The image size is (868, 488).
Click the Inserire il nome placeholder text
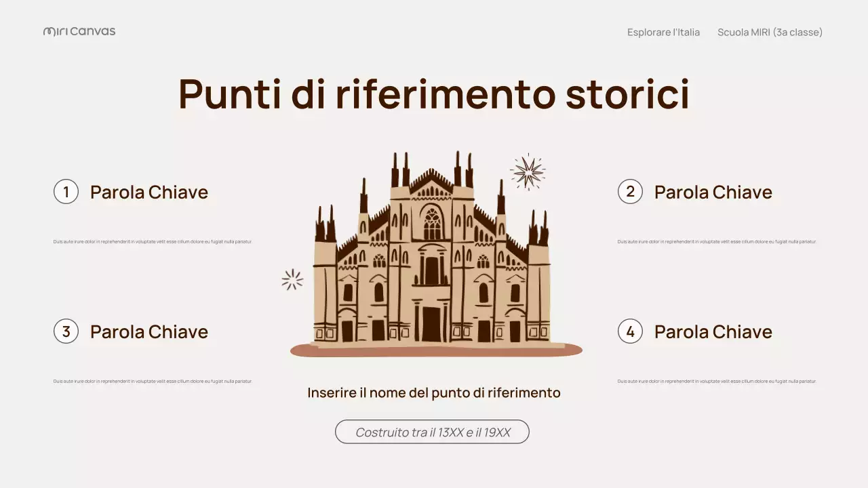click(x=434, y=392)
